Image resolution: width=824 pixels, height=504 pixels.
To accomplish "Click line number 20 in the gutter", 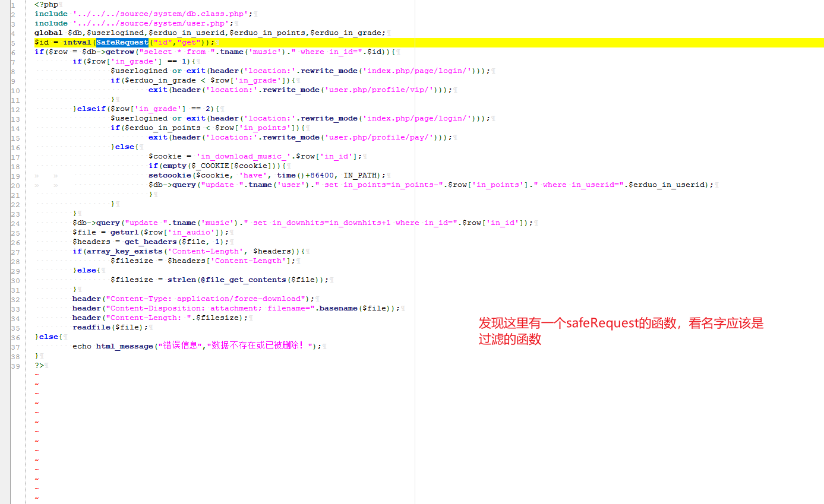I will 15,185.
